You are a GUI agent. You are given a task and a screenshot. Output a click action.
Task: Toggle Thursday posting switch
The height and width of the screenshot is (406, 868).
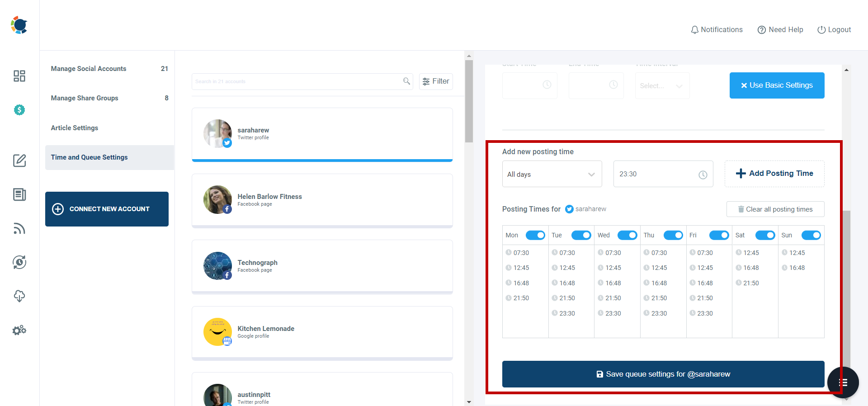click(x=673, y=235)
